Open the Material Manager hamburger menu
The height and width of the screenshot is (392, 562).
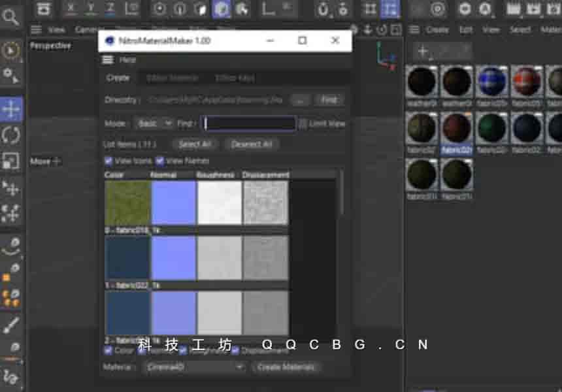tap(414, 29)
